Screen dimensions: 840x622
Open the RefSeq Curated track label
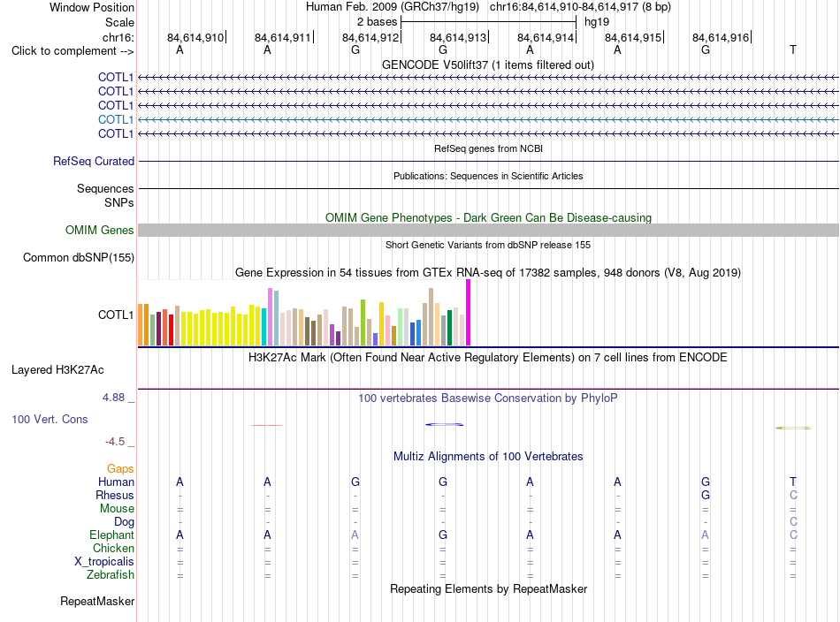click(x=94, y=161)
